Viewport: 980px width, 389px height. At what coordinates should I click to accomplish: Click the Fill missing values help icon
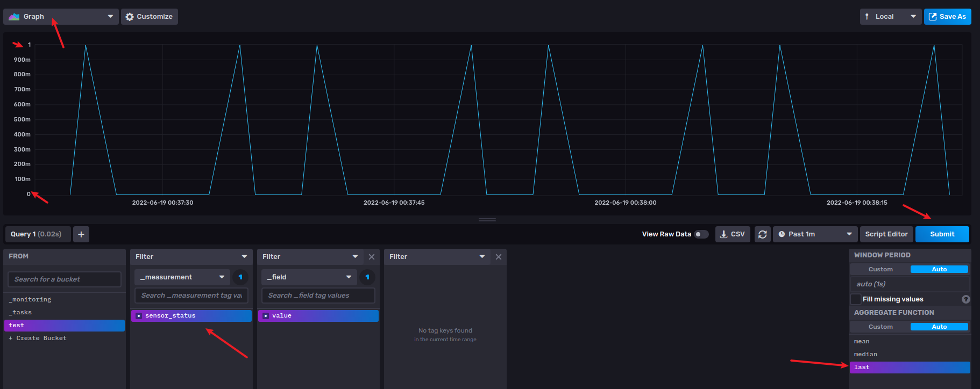[966, 299]
